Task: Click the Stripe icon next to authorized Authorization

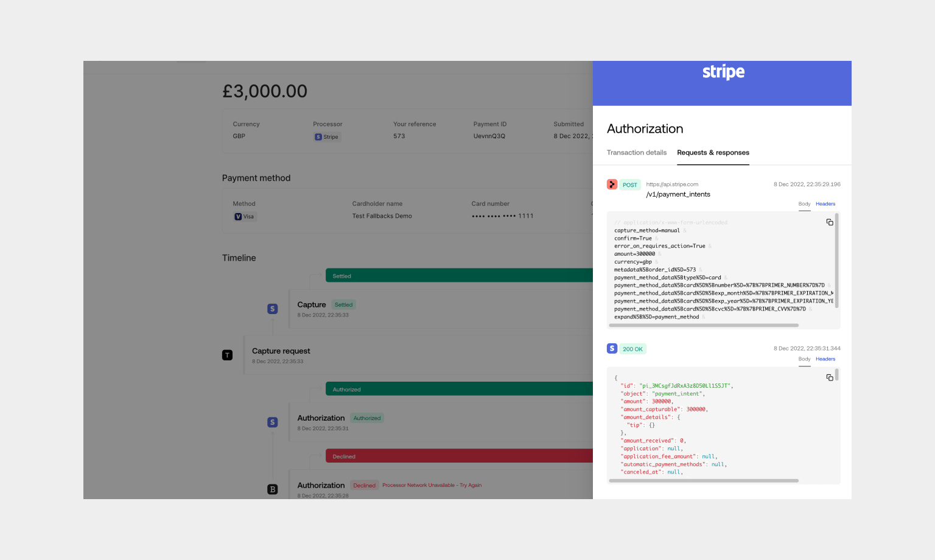Action: pos(273,422)
